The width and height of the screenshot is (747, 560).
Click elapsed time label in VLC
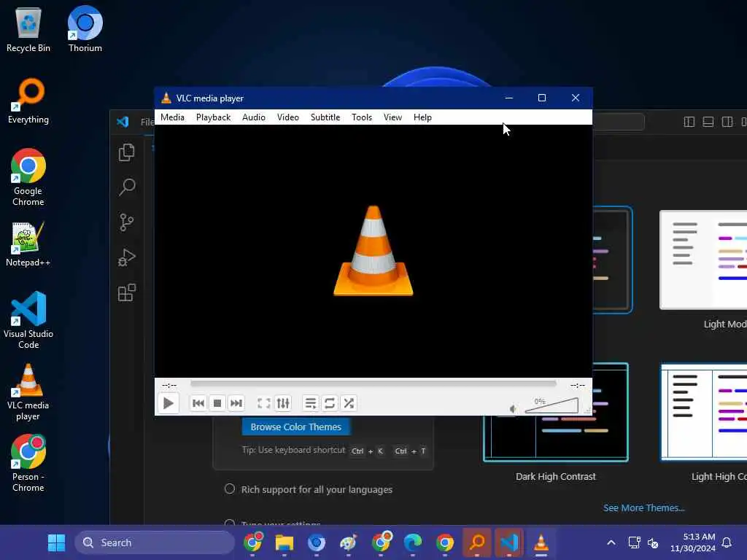169,385
